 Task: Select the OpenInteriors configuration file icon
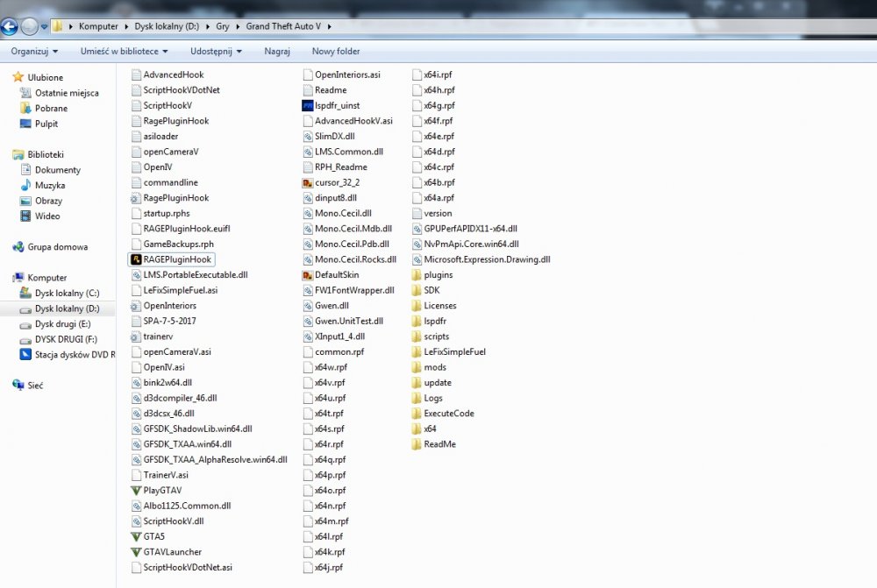[x=136, y=306]
